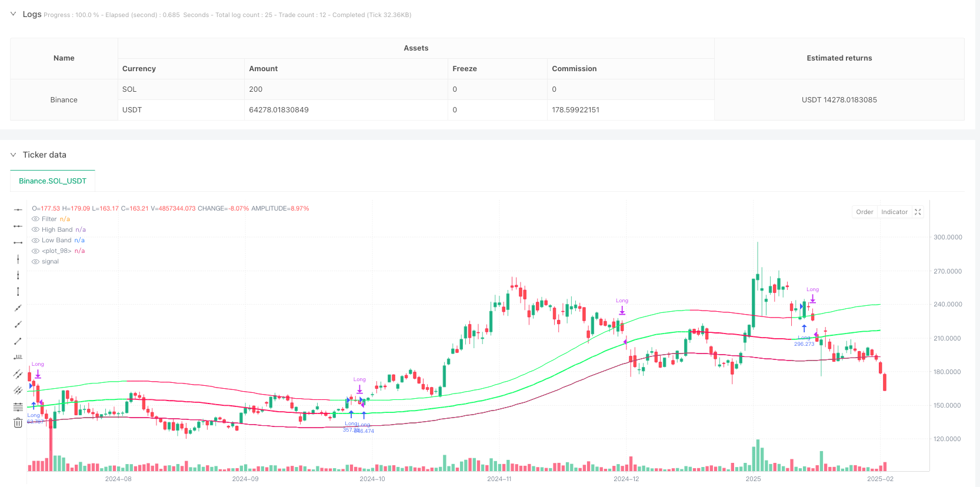Click the 2024-11 date label on timeline
This screenshot has height=487, width=980.
499,479
